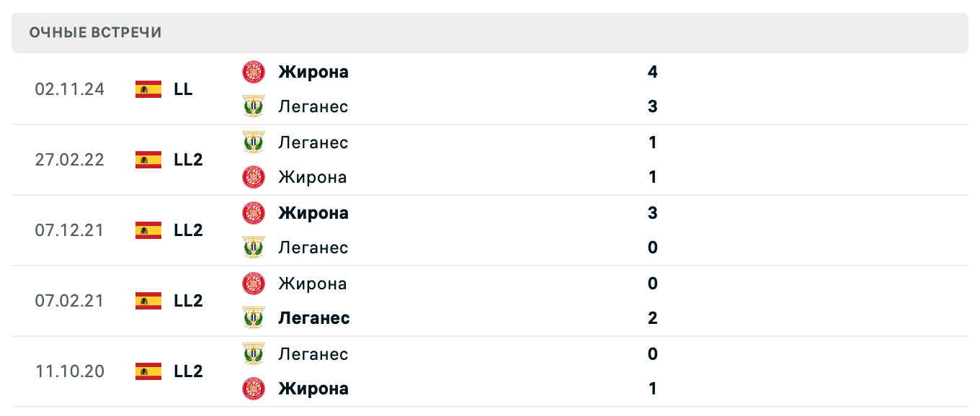This screenshot has width=980, height=416.
Task: Click Girona crest in 07.12.21 match
Action: pyautogui.click(x=254, y=213)
